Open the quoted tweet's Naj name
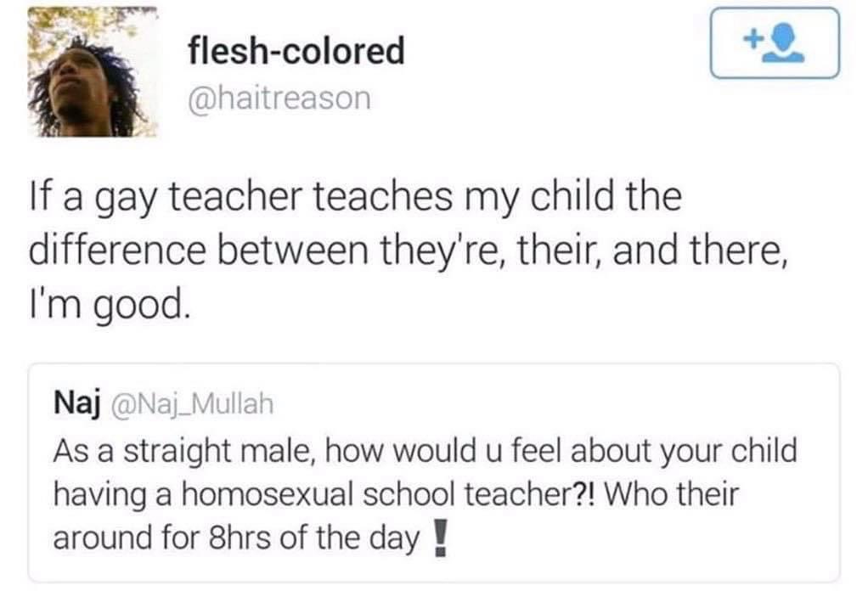868x608 pixels. [x=77, y=404]
